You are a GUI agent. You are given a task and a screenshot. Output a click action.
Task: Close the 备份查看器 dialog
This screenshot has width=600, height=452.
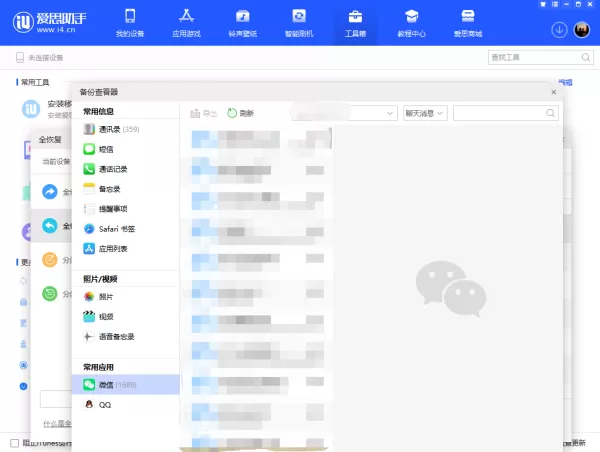[554, 92]
